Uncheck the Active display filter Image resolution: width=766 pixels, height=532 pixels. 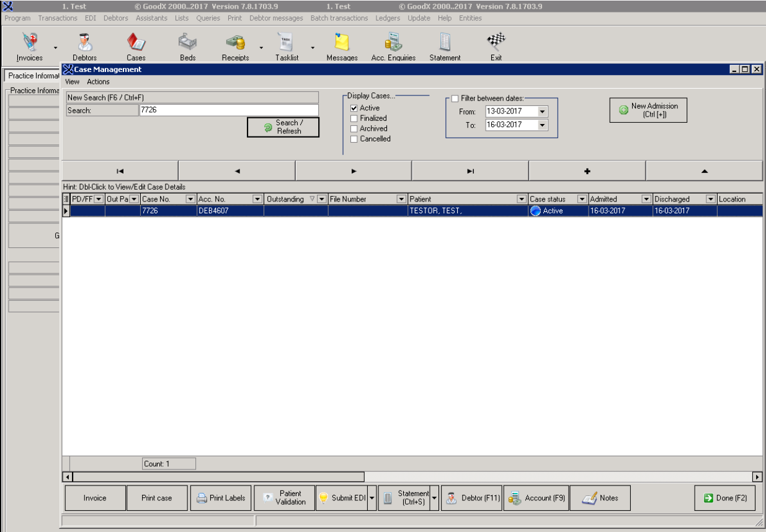(354, 108)
